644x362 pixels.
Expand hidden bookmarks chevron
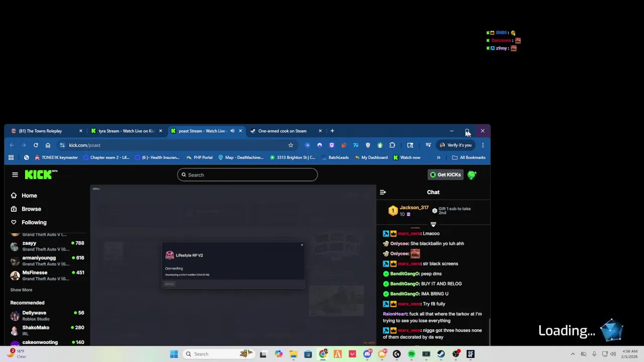click(x=438, y=157)
